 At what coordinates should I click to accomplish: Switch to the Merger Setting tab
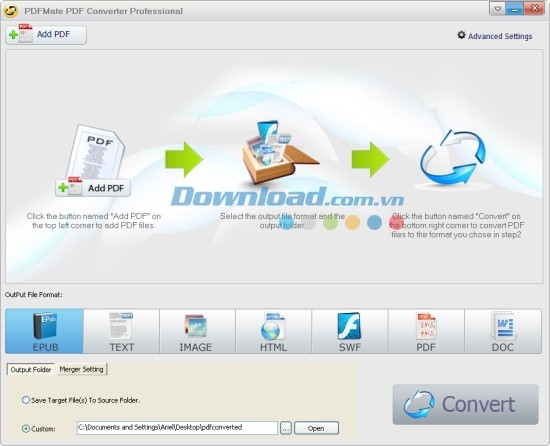[x=81, y=369]
